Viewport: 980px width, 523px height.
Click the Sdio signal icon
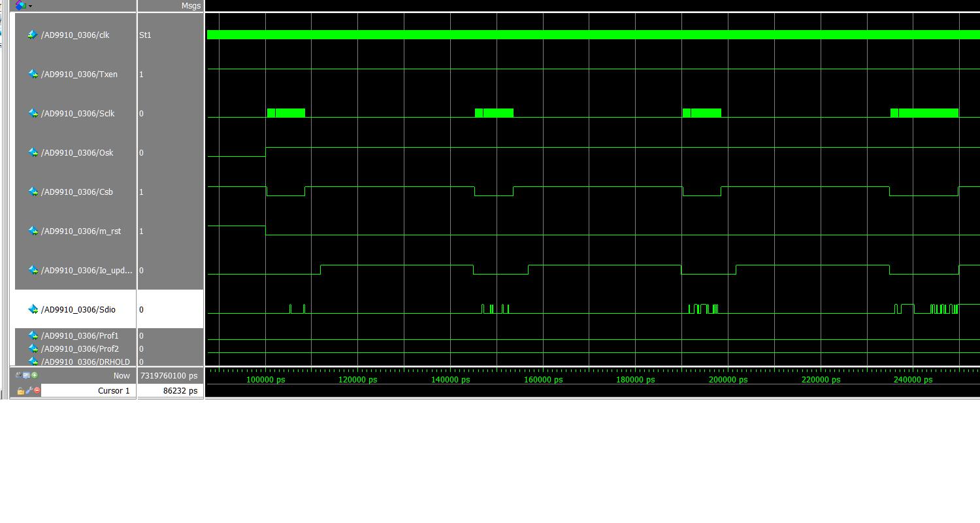point(33,309)
